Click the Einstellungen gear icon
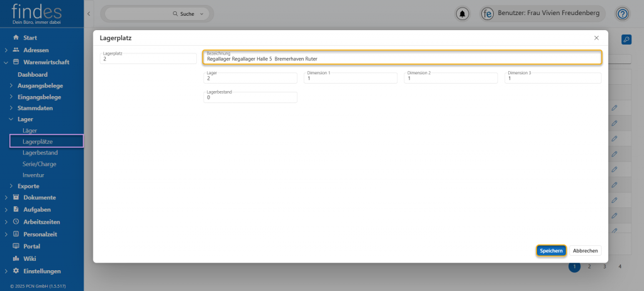 pyautogui.click(x=16, y=271)
